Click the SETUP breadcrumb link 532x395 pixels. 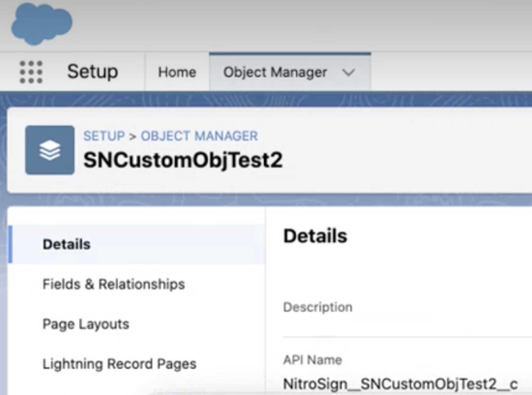tap(104, 136)
